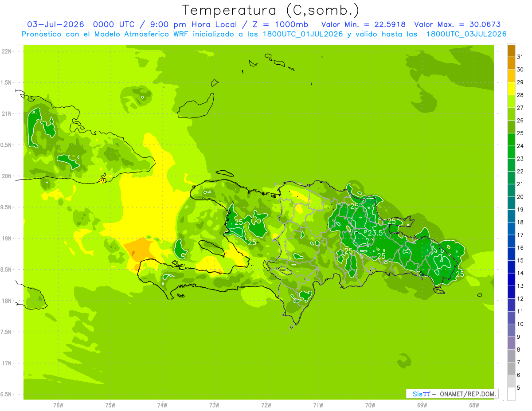Screen dimensions: 532x411
Task: Select the "19N" latitude axis label
Action: pyautogui.click(x=7, y=239)
